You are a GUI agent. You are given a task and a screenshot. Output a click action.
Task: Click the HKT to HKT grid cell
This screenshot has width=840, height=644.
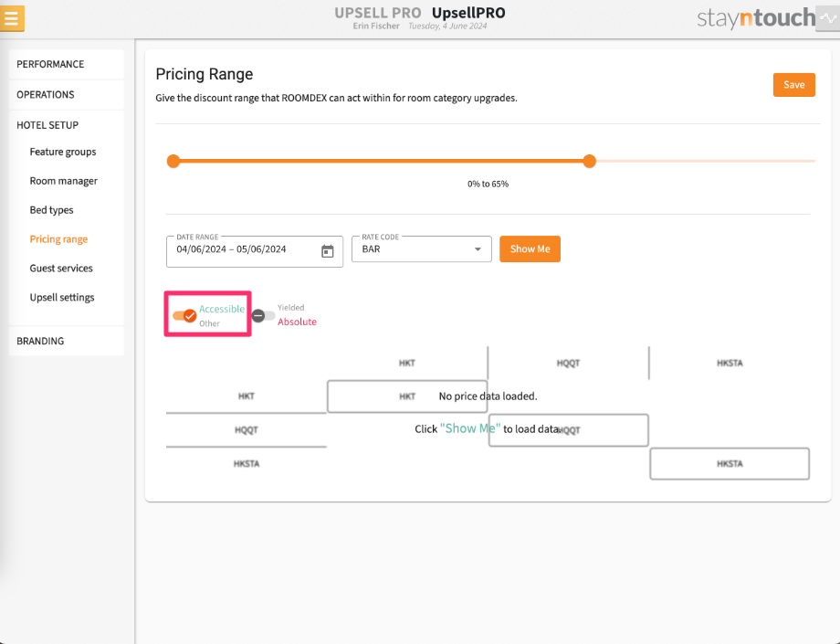[407, 396]
